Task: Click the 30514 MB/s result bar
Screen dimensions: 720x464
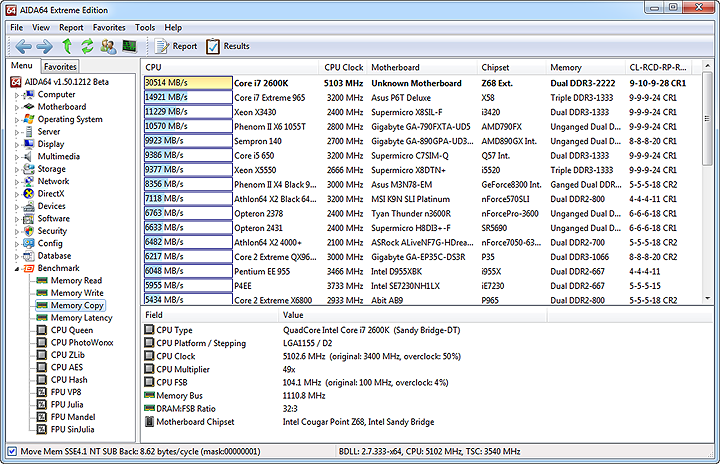Action: click(188, 83)
